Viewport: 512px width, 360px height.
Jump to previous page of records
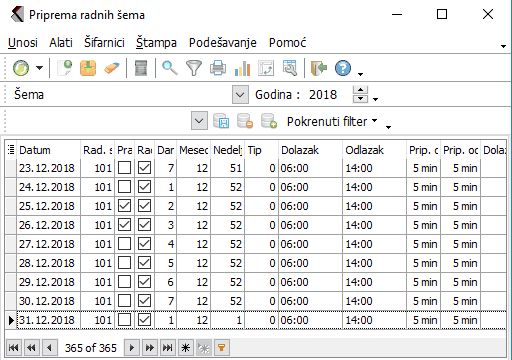tap(32, 348)
